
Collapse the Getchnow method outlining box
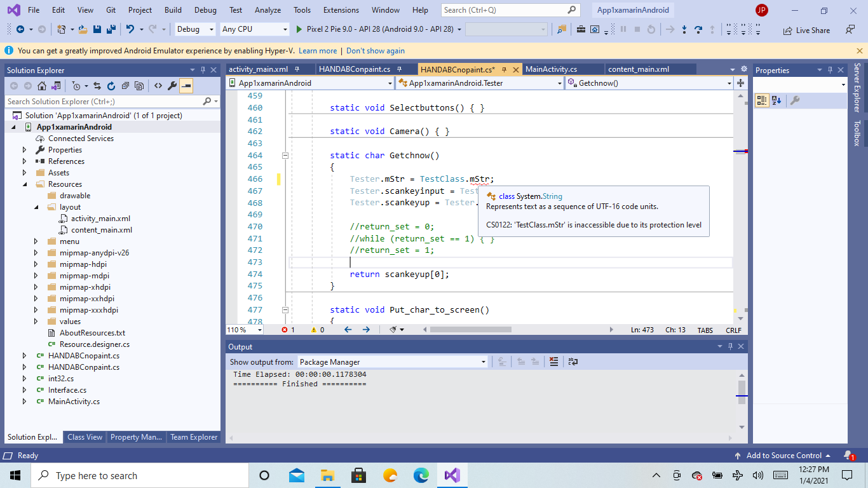coord(285,155)
